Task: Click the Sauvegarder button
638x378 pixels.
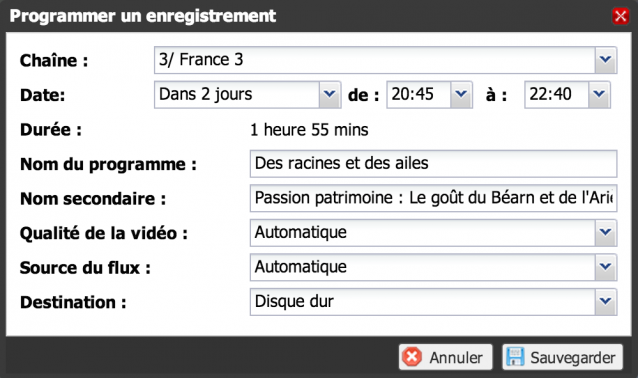Action: pos(562,357)
